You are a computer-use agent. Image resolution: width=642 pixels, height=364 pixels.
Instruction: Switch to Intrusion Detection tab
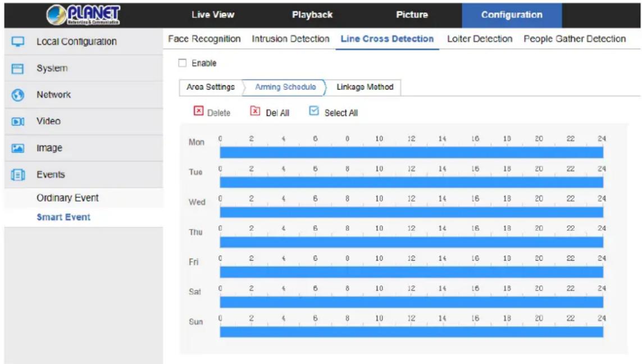290,39
